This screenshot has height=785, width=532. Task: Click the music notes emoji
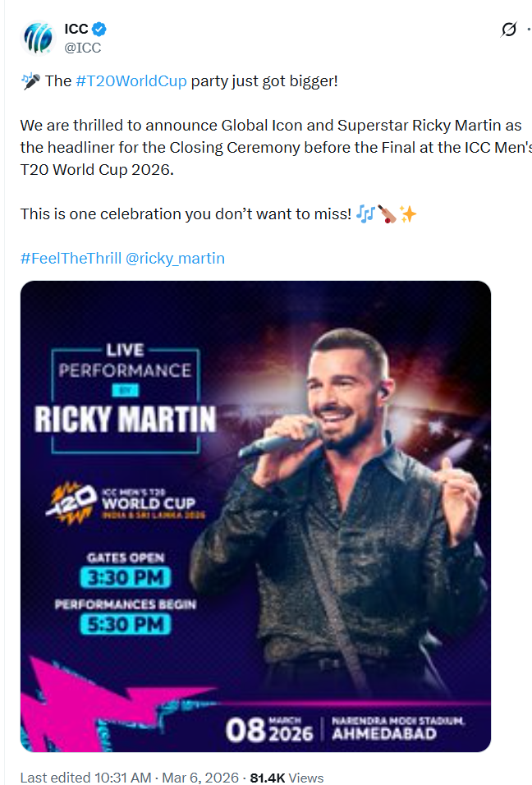click(365, 214)
